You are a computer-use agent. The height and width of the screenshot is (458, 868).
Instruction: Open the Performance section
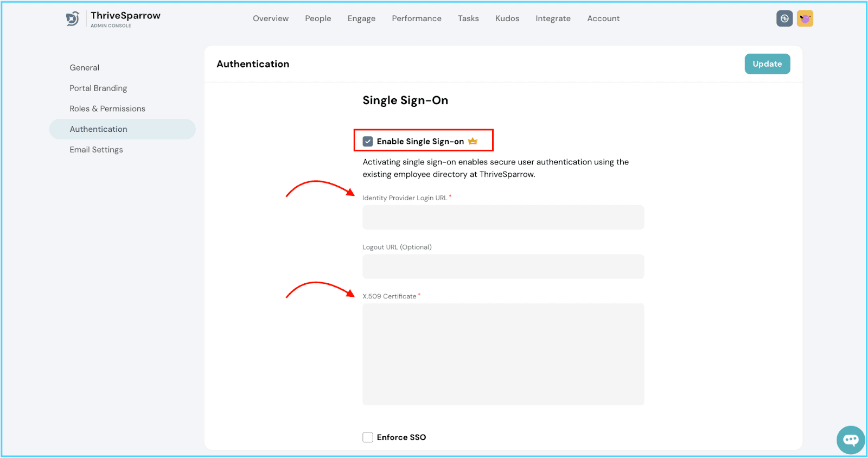click(417, 18)
